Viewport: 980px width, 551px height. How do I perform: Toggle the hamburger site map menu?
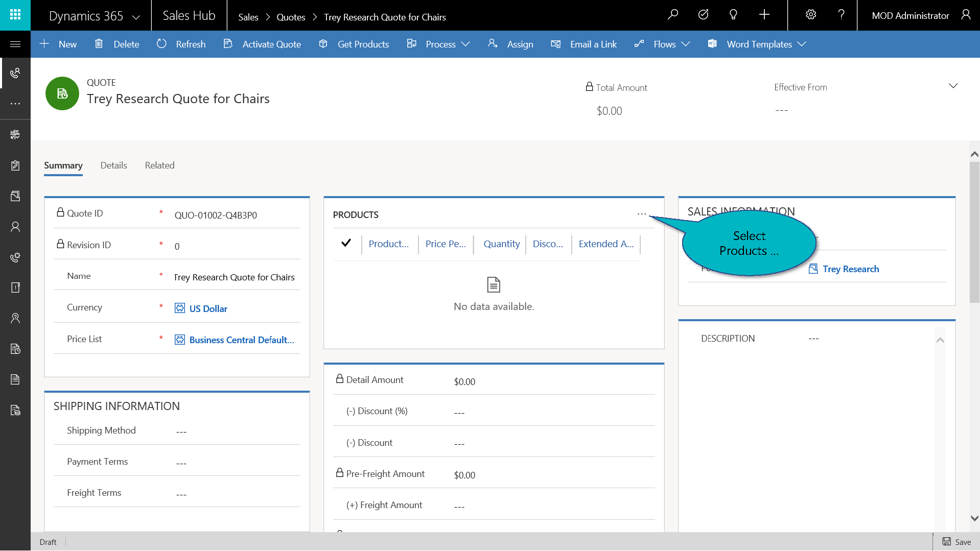click(15, 44)
